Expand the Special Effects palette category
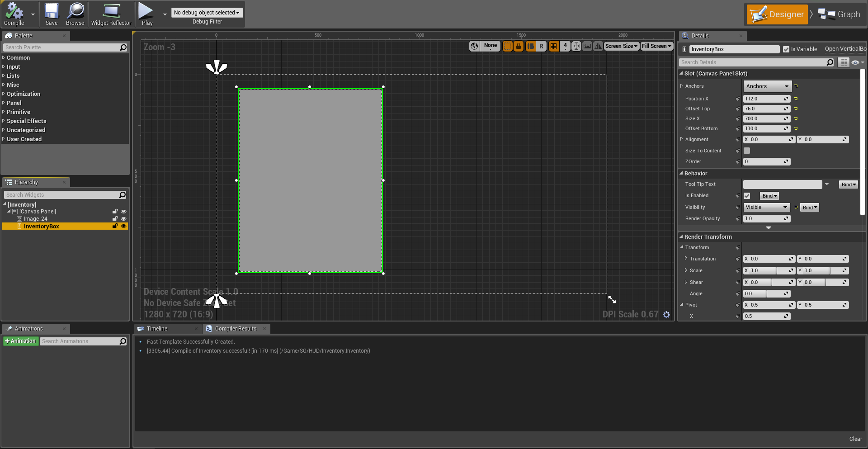Image resolution: width=868 pixels, height=449 pixels. [x=26, y=121]
